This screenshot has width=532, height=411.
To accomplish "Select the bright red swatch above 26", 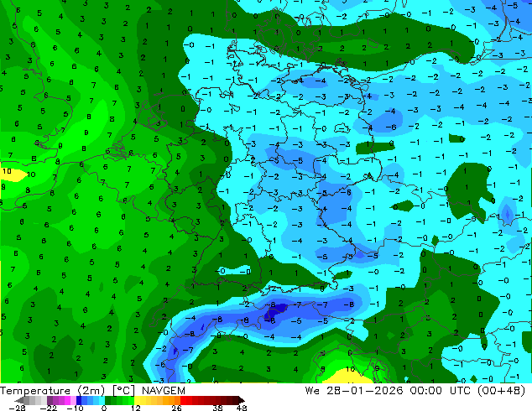I will [183, 400].
